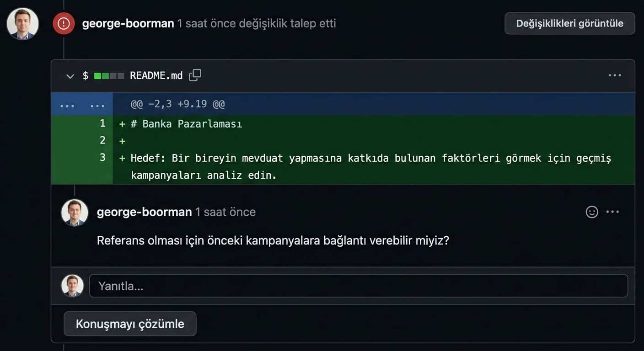Click the Yanıtla reply text field
The image size is (644, 351).
pyautogui.click(x=320, y=285)
